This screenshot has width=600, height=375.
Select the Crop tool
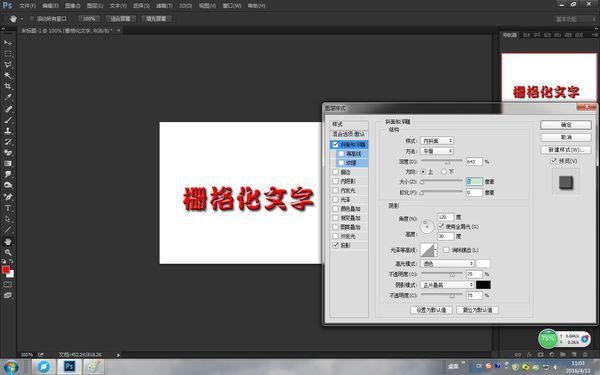pyautogui.click(x=8, y=86)
